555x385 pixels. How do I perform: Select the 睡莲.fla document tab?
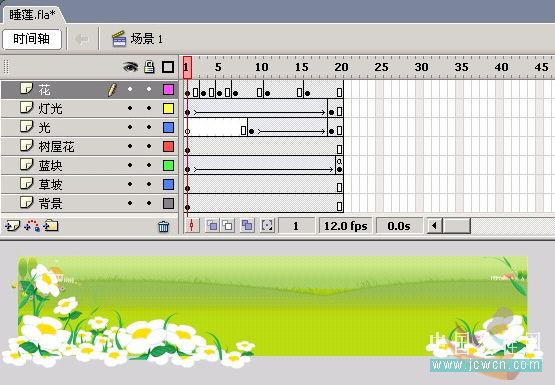pyautogui.click(x=33, y=15)
